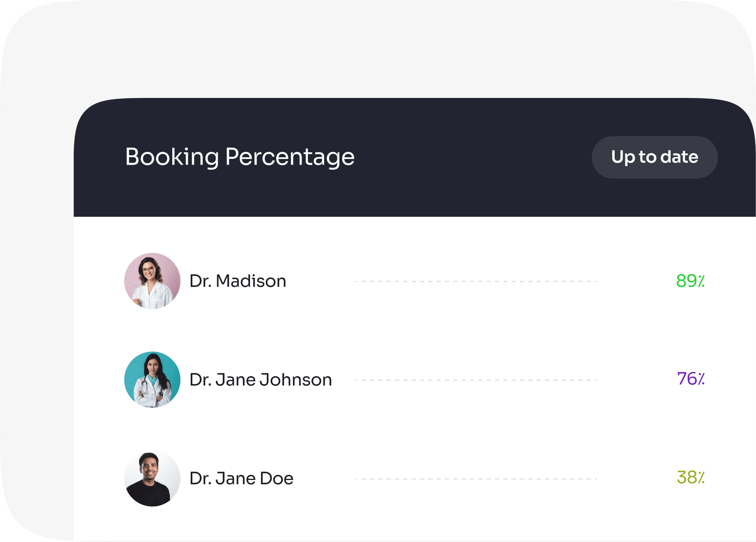This screenshot has width=756, height=542.
Task: Click the glasses in Dr. Madison's photo
Action: pyautogui.click(x=148, y=269)
